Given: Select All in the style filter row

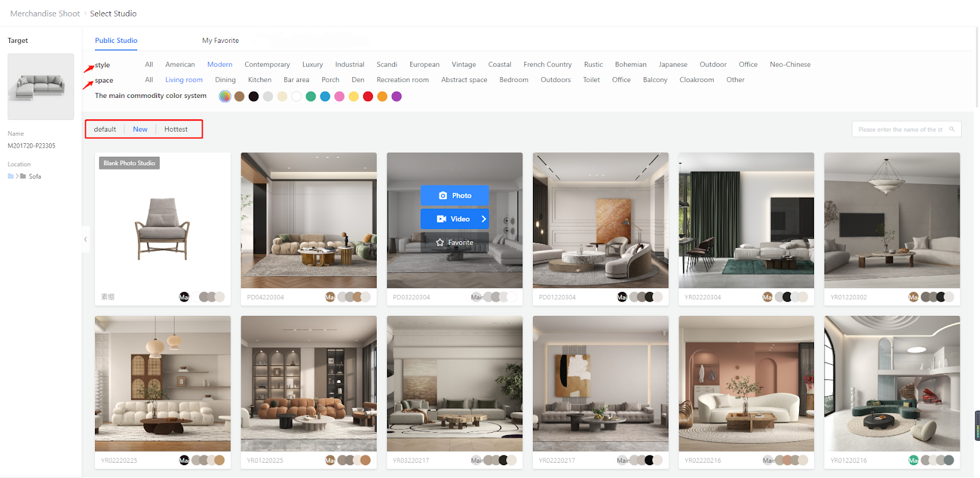Looking at the screenshot, I should [149, 64].
